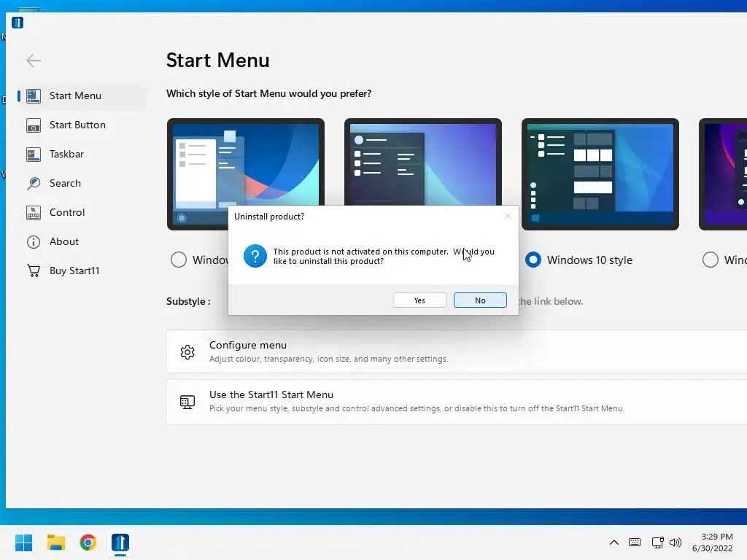Select the partially visible rightmost style radio button
747x560 pixels.
click(x=711, y=260)
